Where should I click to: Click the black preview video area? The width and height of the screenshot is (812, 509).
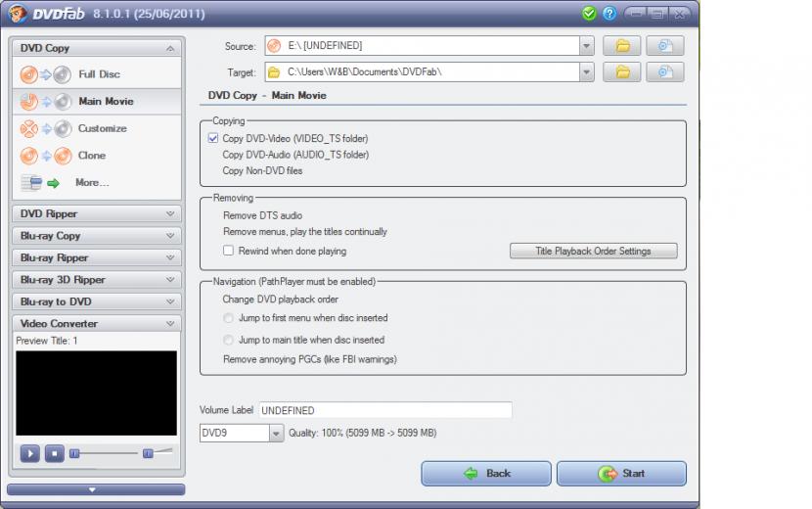click(96, 393)
